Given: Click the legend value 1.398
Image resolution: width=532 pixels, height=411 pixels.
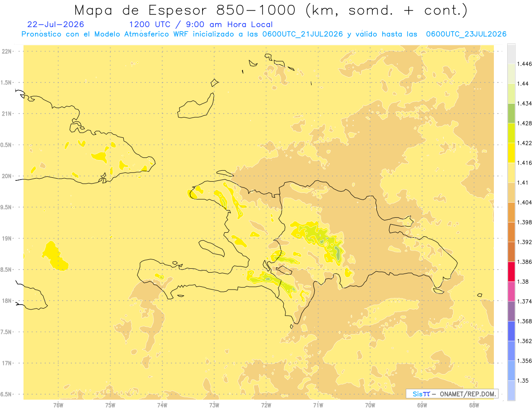Looking at the screenshot, I should pos(524,222).
